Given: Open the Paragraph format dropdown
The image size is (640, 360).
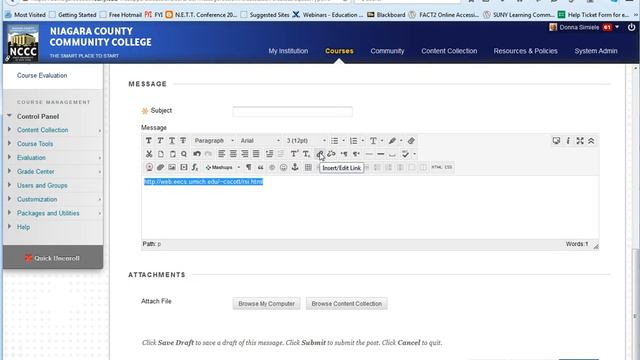Looking at the screenshot, I should 214,141.
